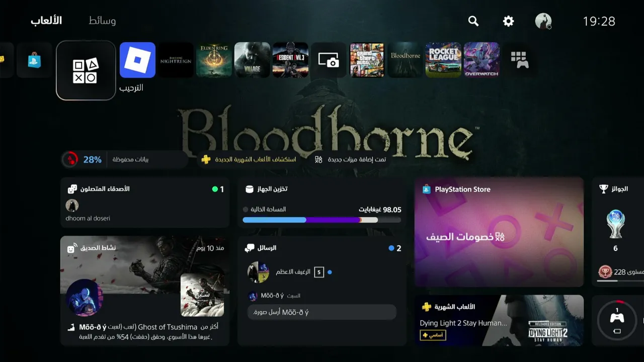Screen dimensions: 644x362
Task: Click the منذ 10 يوم timestamp
Action: click(210, 248)
